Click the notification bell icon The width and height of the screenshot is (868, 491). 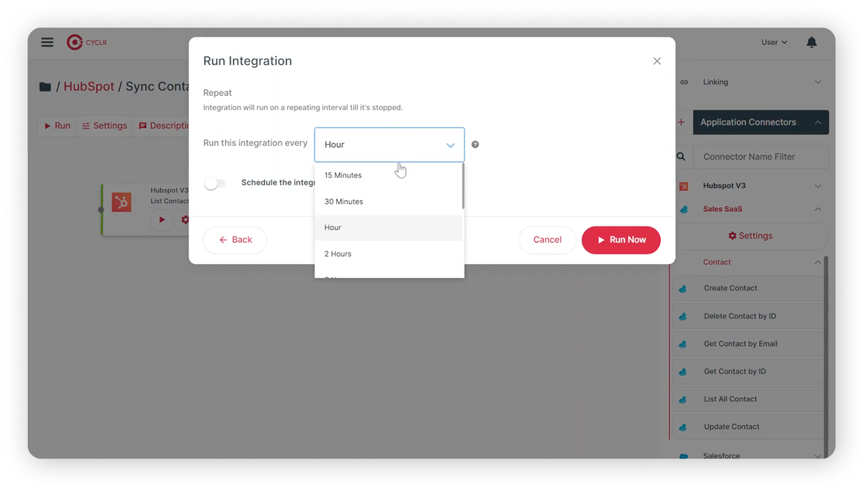(811, 42)
